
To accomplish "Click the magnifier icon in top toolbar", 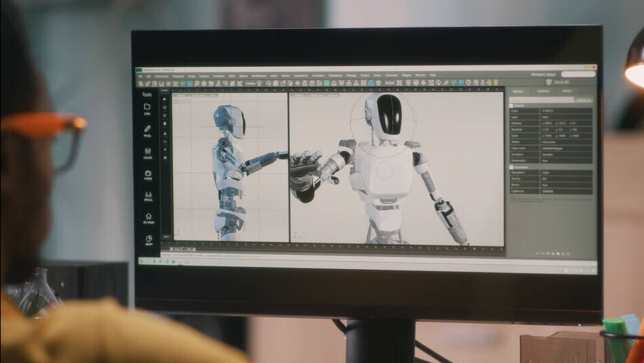I will [x=197, y=83].
